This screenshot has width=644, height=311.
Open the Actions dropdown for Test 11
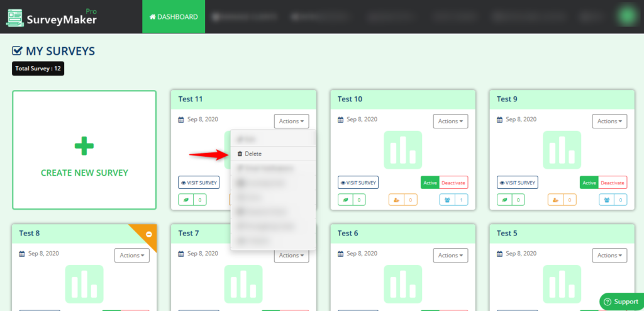click(x=292, y=122)
